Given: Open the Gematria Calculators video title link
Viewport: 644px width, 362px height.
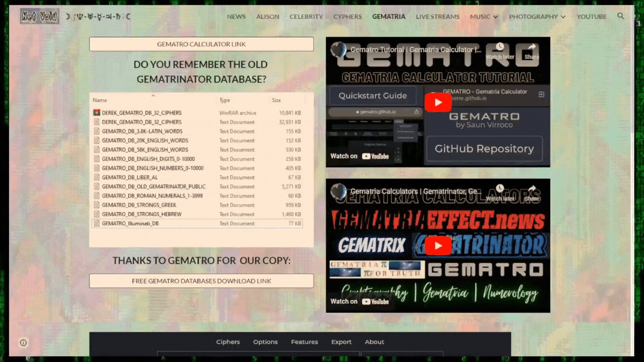Looking at the screenshot, I should 416,191.
